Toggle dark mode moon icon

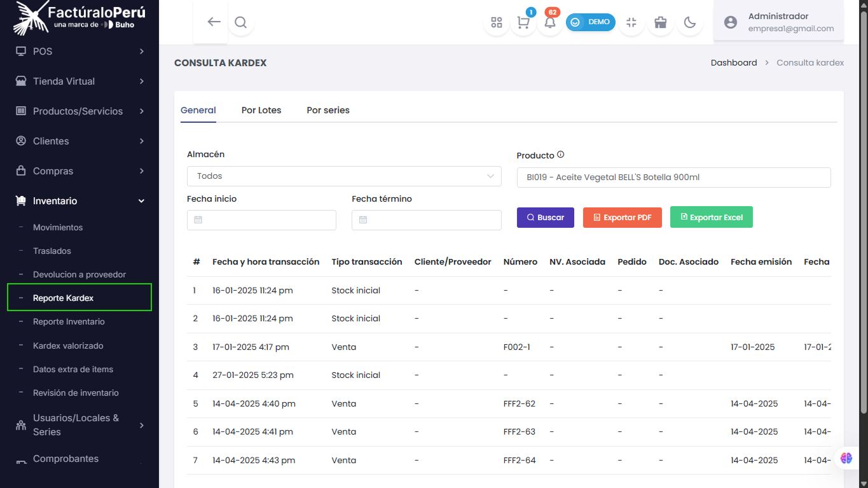tap(690, 22)
